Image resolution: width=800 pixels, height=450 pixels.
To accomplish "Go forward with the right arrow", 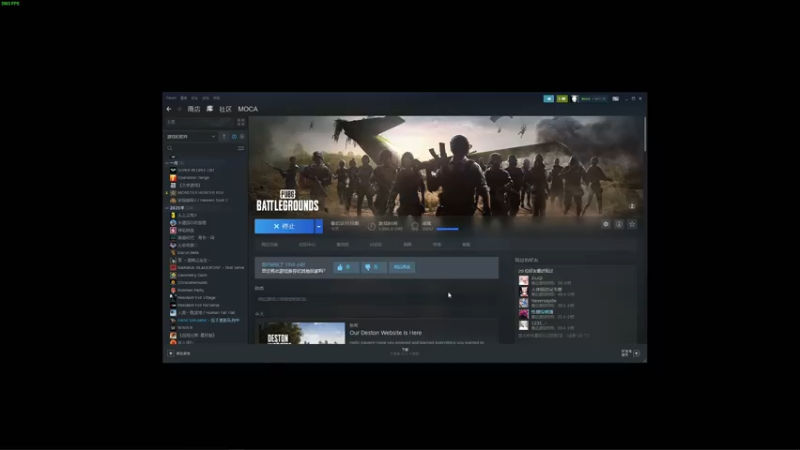I will (x=179, y=109).
